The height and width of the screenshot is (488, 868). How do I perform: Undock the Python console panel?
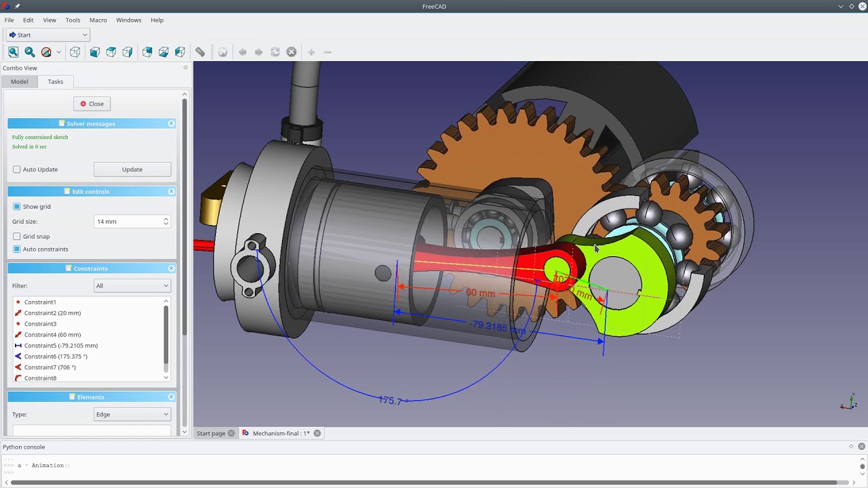(851, 447)
